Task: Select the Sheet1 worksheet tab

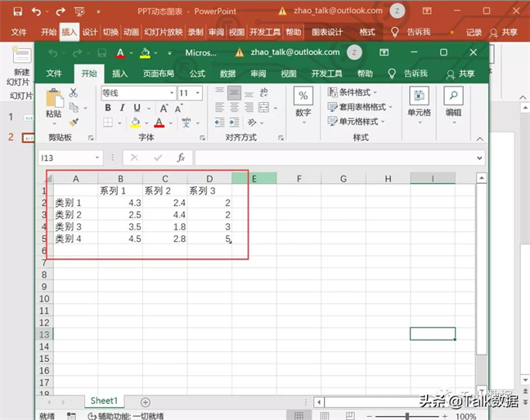Action: tap(104, 401)
